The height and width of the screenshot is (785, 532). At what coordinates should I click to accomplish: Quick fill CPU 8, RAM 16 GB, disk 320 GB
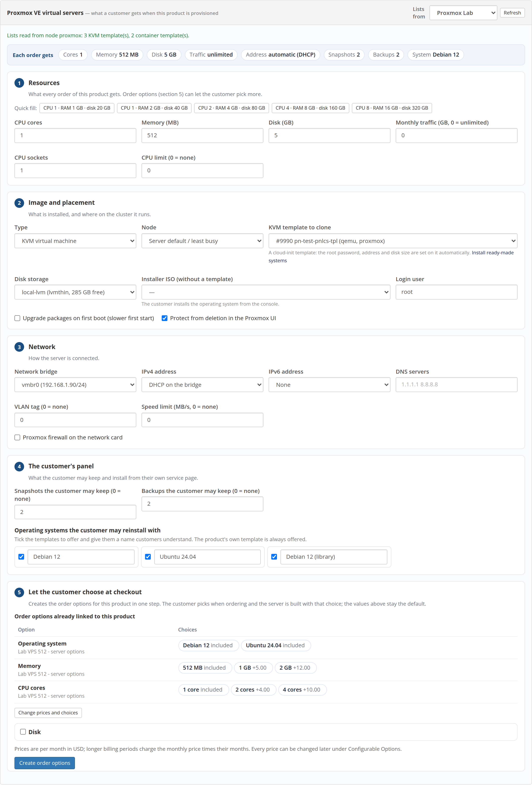[x=392, y=108]
